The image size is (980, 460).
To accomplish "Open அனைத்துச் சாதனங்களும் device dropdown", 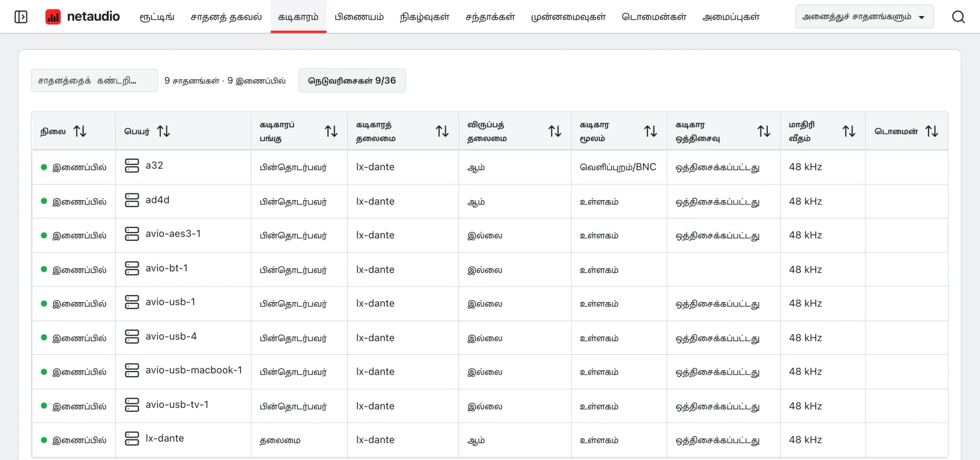I will click(x=864, y=17).
